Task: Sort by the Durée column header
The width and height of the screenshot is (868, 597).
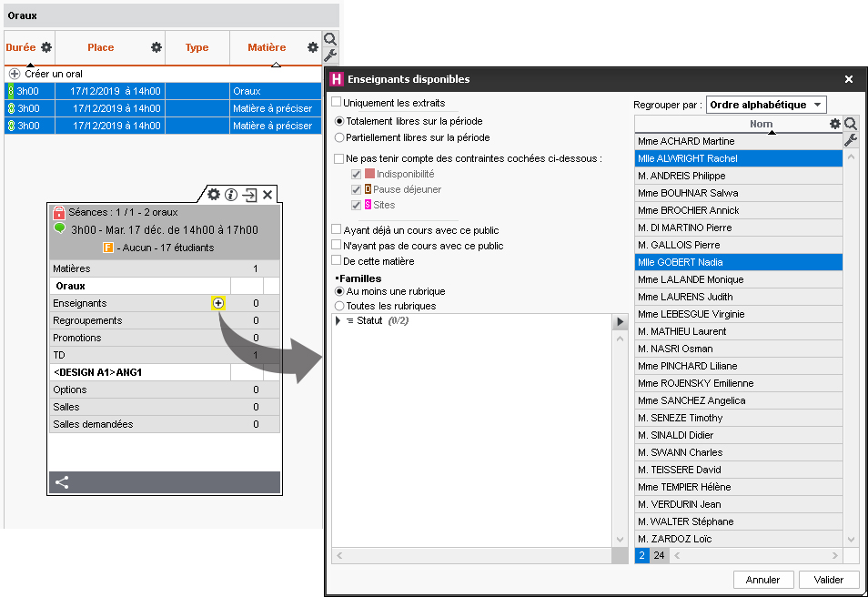Action: pos(21,47)
